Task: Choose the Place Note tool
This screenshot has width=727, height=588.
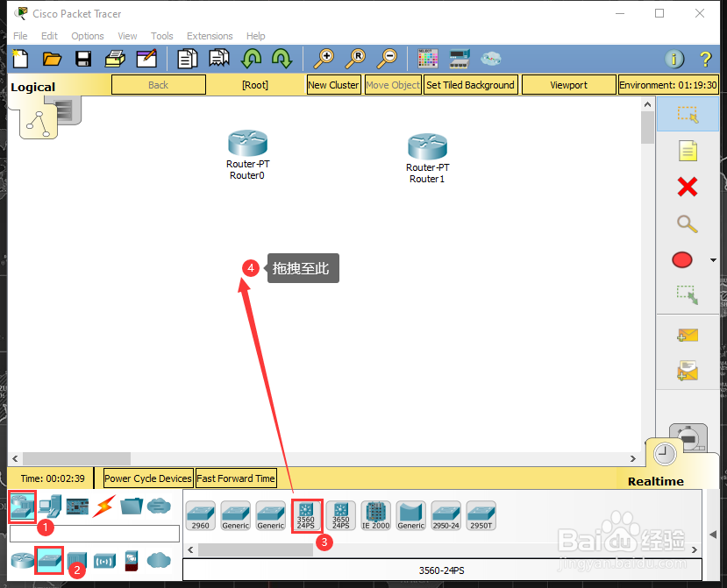Action: [x=688, y=151]
